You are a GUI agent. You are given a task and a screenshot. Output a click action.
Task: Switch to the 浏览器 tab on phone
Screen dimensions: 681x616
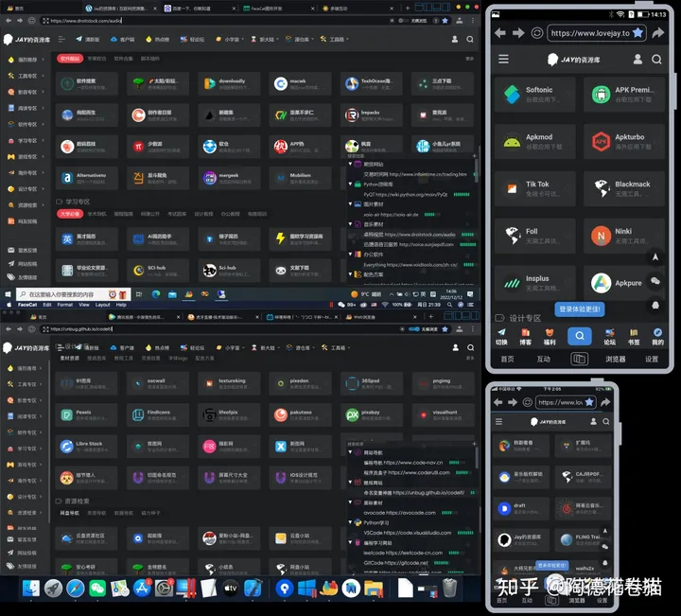[615, 360]
